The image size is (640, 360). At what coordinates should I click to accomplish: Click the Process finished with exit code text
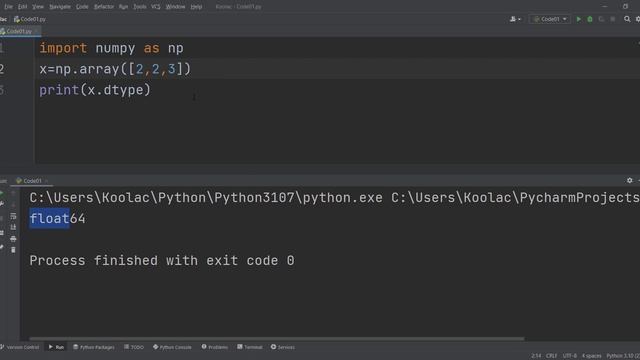[x=162, y=260]
